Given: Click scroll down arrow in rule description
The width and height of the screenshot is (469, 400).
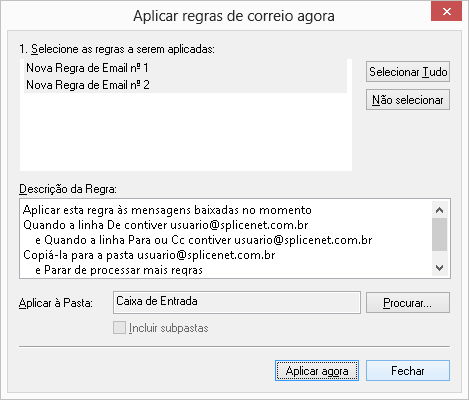Looking at the screenshot, I should pyautogui.click(x=439, y=268).
